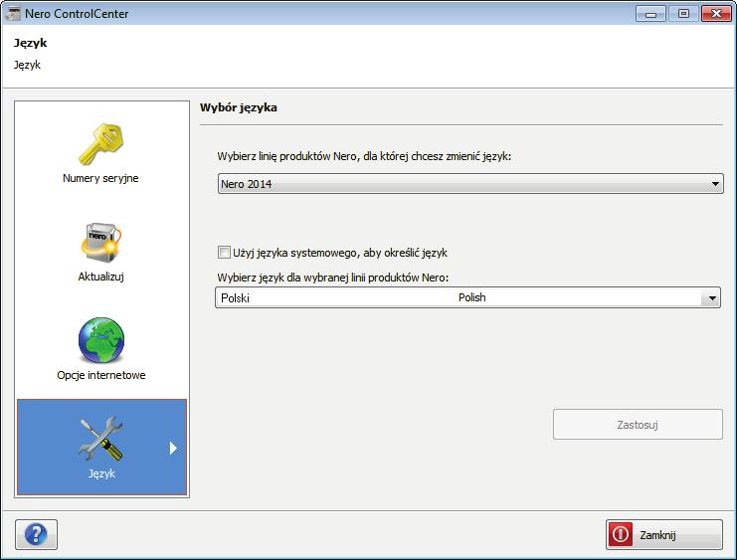
Task: Click the Zamknij button label
Action: (x=657, y=535)
